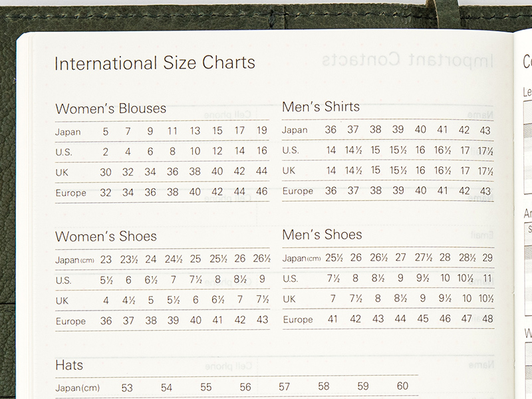Screen dimensions: 532x399
Task: Click Hats Japan size 53
Action: pyautogui.click(x=127, y=388)
